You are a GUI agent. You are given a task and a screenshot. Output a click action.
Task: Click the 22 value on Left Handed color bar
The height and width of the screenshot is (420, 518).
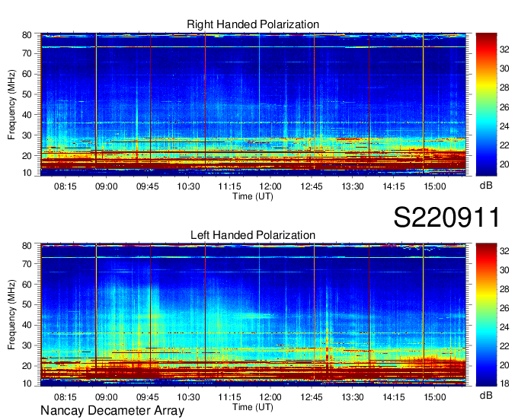(504, 346)
